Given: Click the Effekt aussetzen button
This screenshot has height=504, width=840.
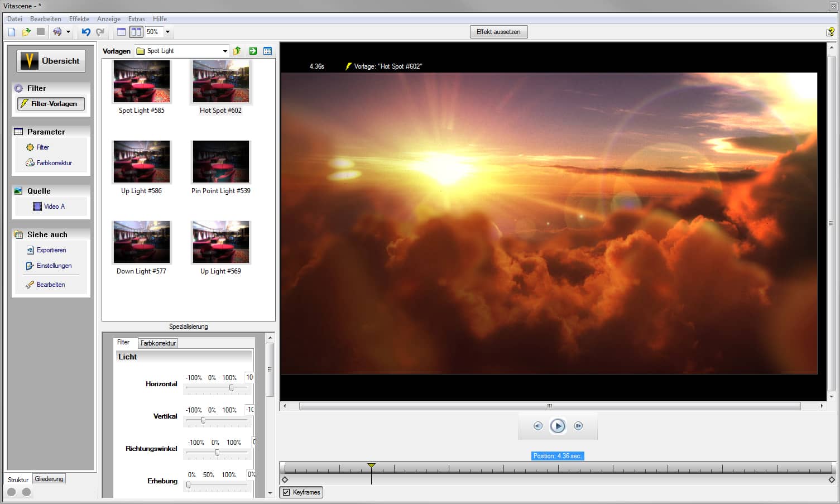Looking at the screenshot, I should [498, 32].
